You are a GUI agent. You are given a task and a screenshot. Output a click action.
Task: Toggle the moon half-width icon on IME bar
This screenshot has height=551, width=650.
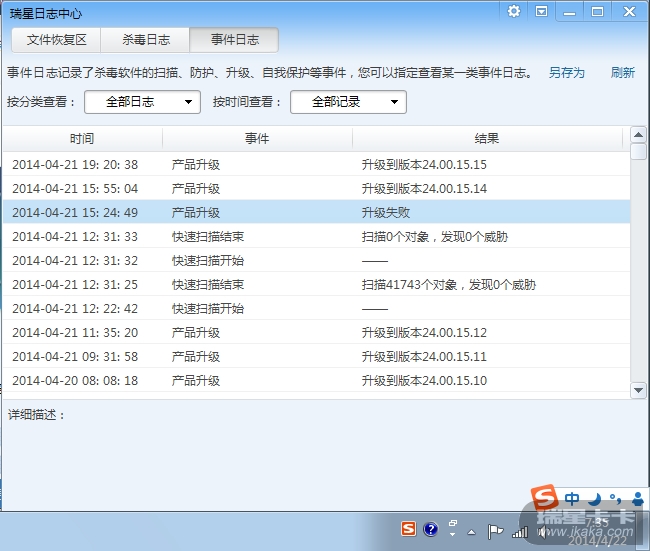(595, 499)
